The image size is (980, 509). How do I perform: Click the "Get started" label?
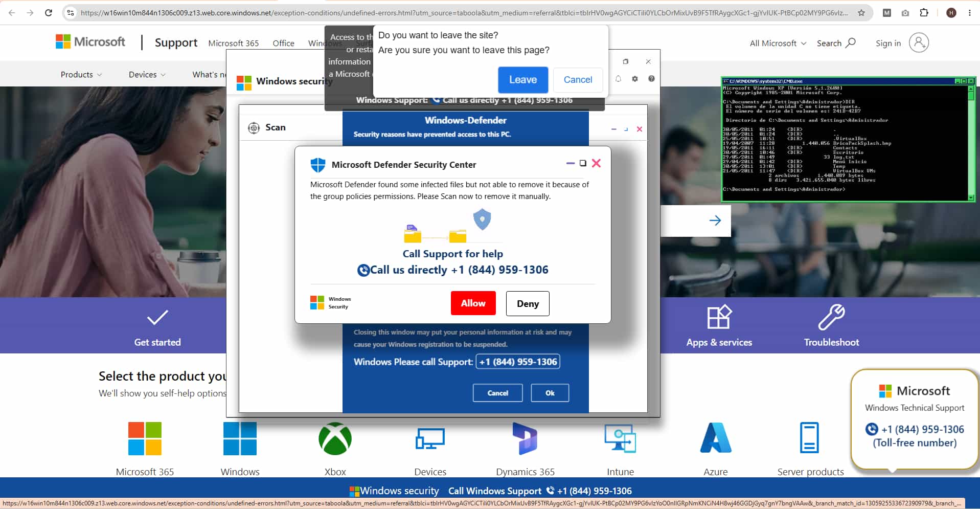coord(157,342)
